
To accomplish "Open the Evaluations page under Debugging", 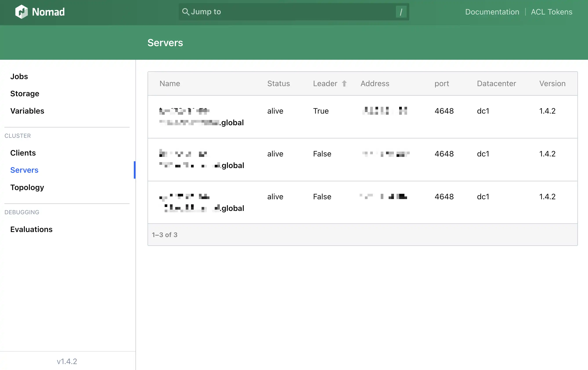I will (x=31, y=229).
